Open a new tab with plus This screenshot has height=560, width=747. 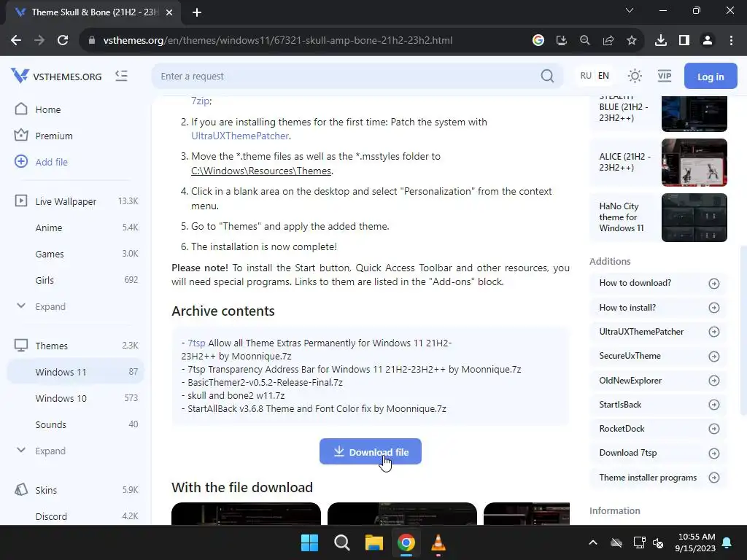click(197, 12)
